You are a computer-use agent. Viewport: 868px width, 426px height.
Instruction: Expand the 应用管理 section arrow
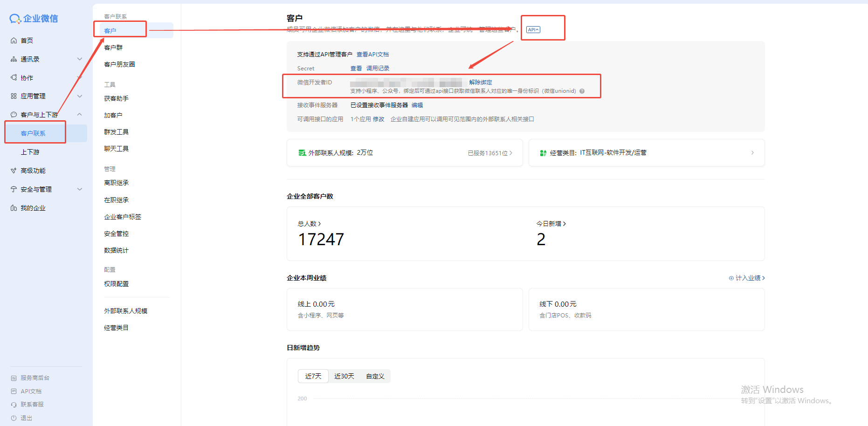pos(80,96)
